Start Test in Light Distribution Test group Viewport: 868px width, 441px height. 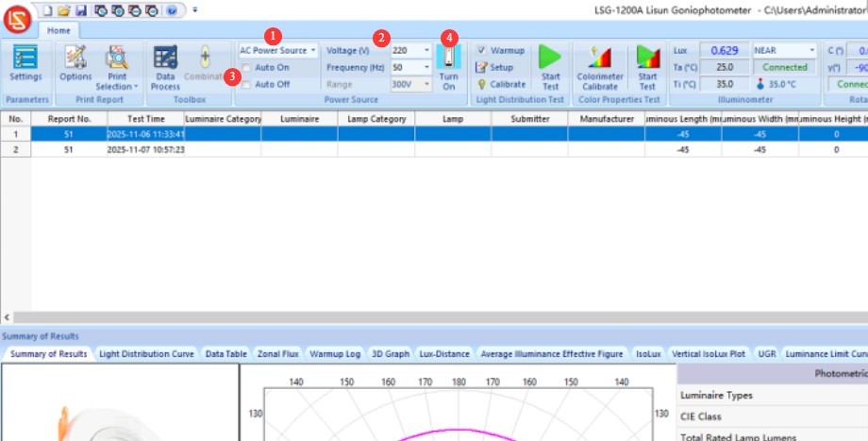(x=550, y=68)
